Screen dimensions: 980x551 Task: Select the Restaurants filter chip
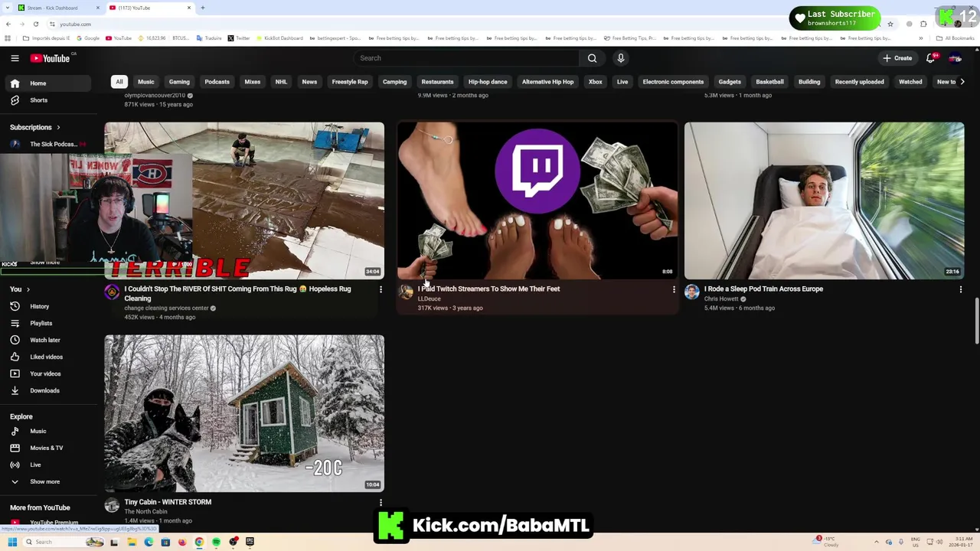click(438, 82)
